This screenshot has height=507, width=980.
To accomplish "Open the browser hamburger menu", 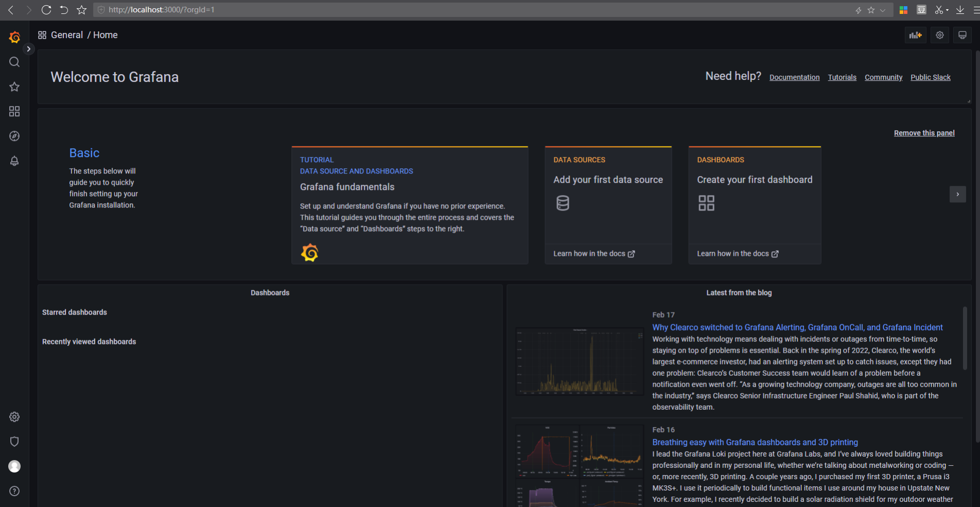I will click(976, 10).
